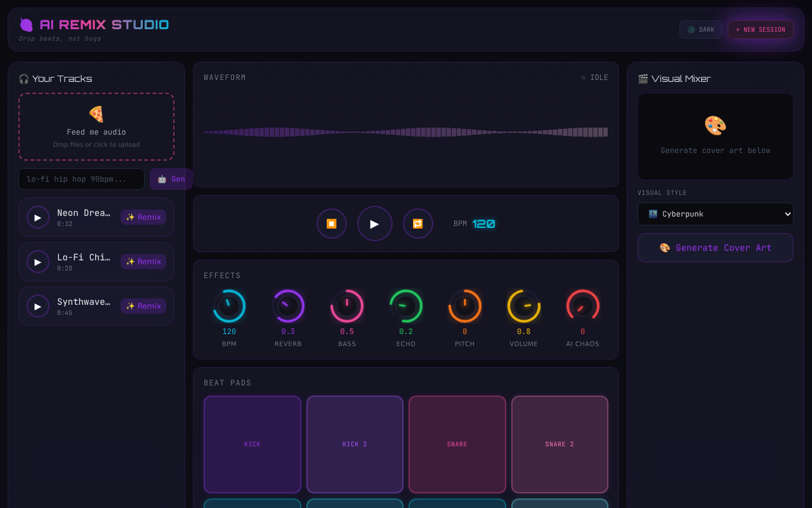Focus the lo-fi hip hop prompt field
812x508 pixels.
82,179
